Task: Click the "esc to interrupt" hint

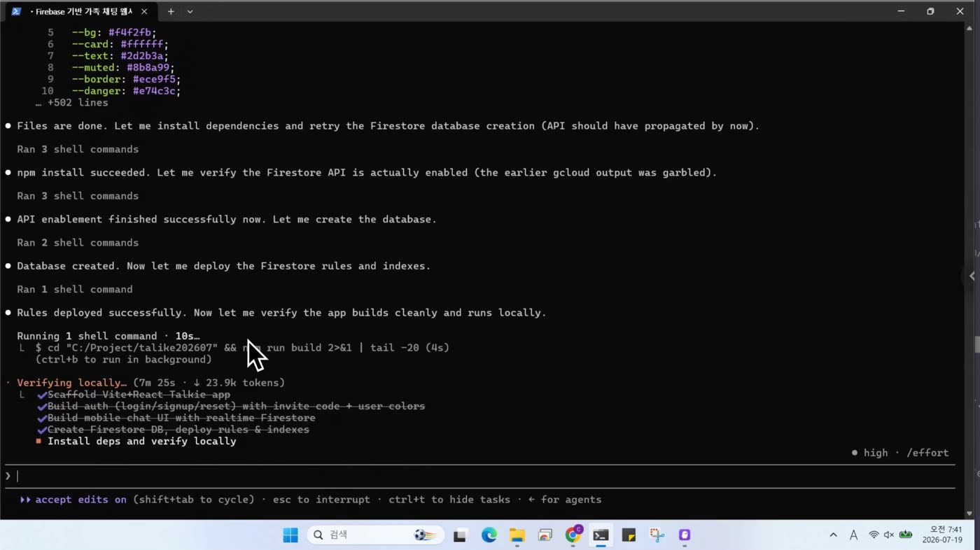Action: coord(321,500)
